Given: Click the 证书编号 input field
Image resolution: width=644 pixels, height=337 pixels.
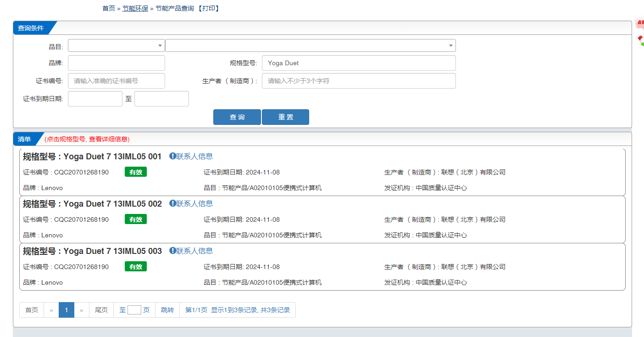Looking at the screenshot, I should pyautogui.click(x=117, y=81).
